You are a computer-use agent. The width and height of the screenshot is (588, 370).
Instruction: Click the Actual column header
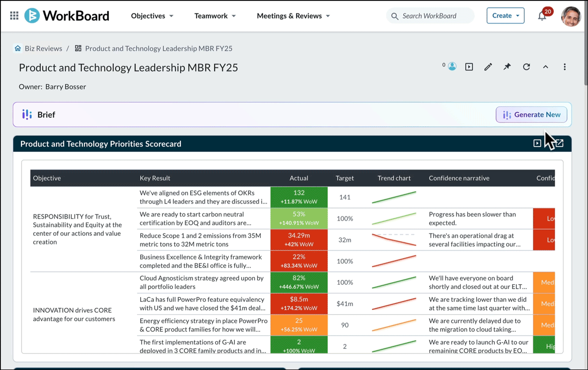pos(299,178)
